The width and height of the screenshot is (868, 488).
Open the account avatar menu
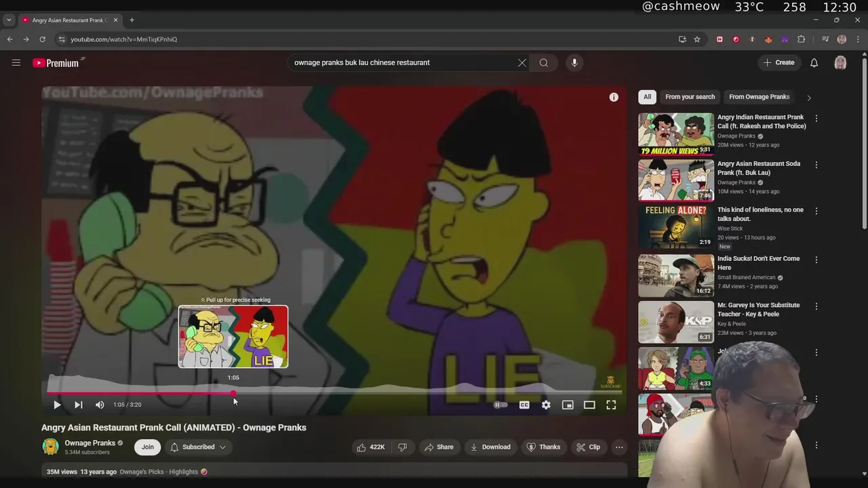[x=840, y=62]
